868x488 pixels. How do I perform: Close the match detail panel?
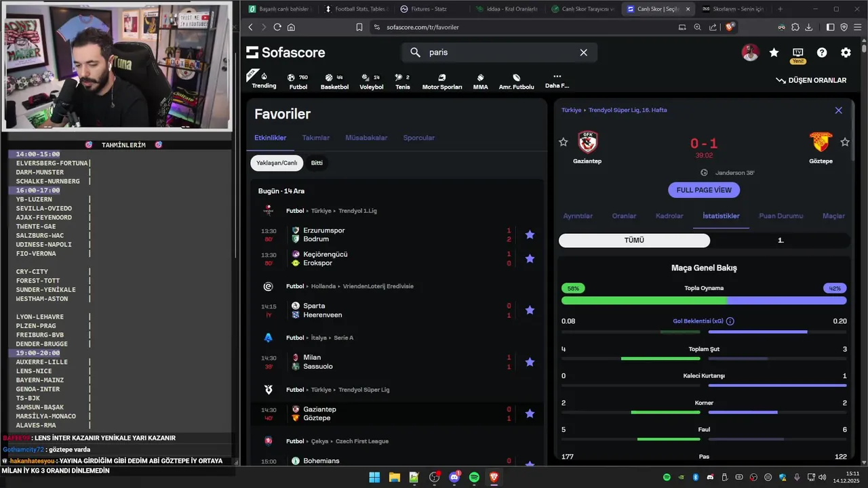838,110
